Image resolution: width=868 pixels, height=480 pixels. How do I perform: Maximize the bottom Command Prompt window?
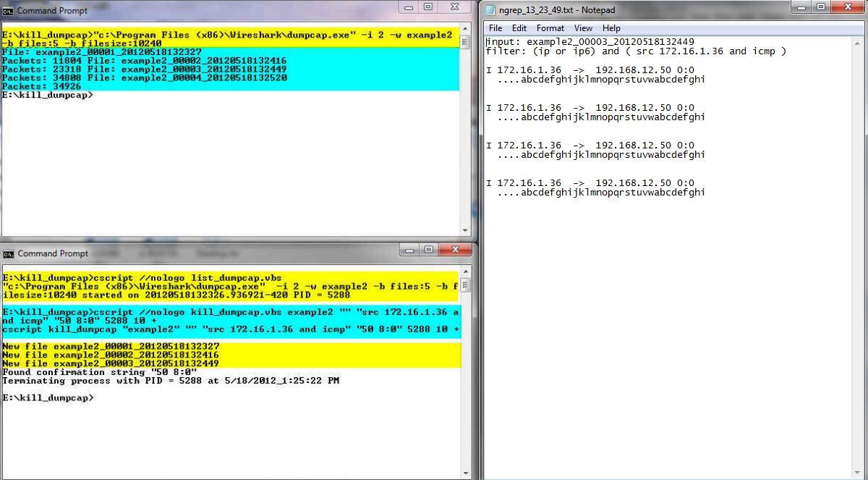428,250
